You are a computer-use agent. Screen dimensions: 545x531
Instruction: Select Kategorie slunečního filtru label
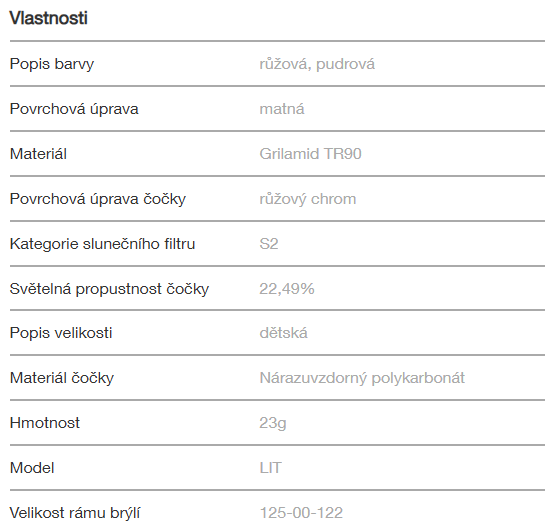pyautogui.click(x=102, y=244)
